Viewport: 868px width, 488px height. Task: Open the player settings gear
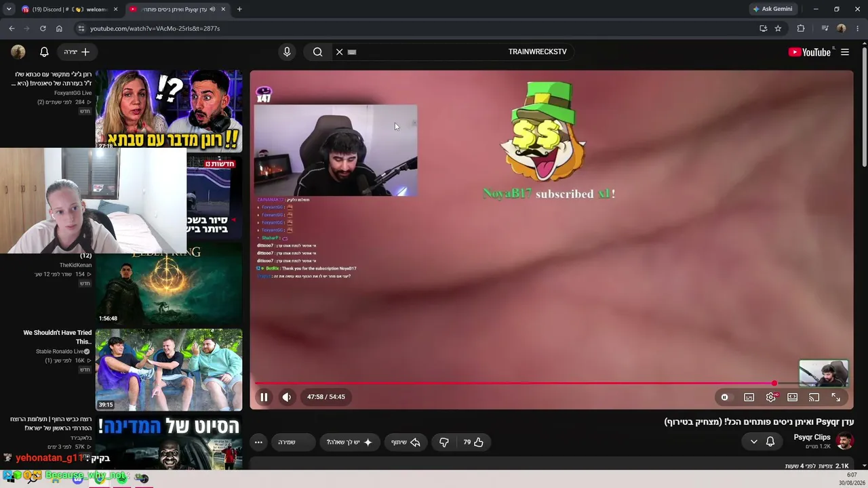coord(771,397)
